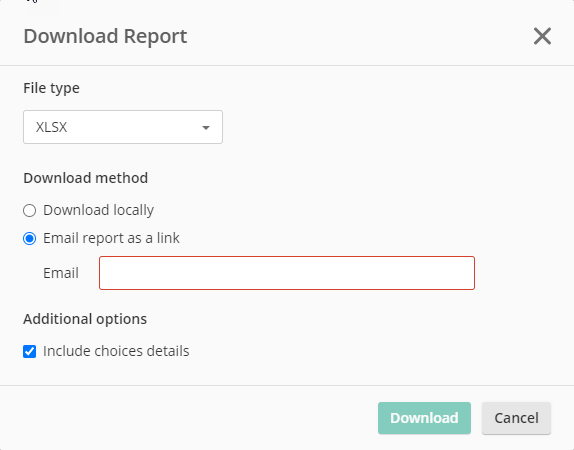Click the Download method heading
The image size is (574, 450).
click(x=86, y=178)
